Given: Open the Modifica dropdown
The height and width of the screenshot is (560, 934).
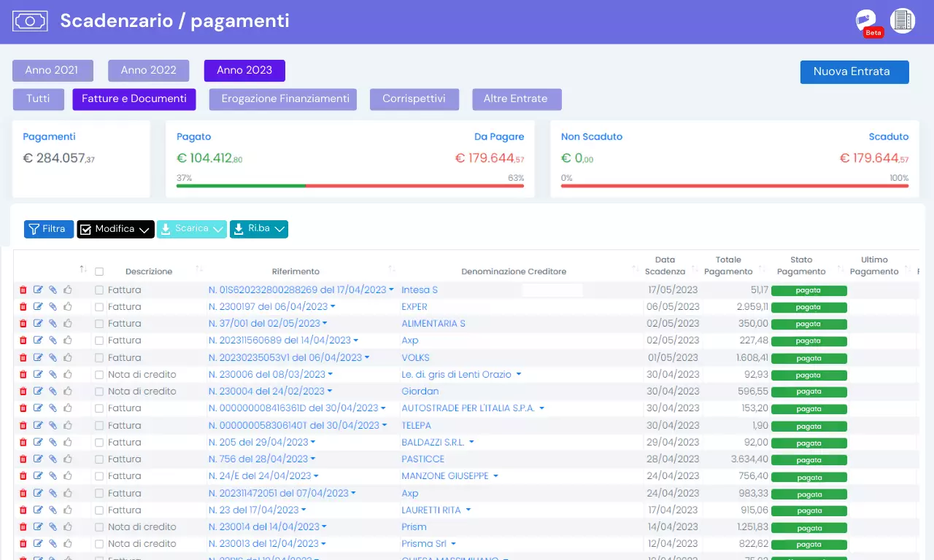Looking at the screenshot, I should 115,229.
